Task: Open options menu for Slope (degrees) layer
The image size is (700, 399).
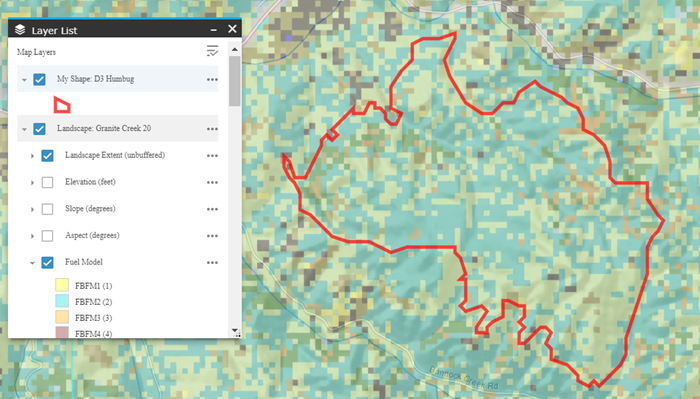Action: point(212,209)
